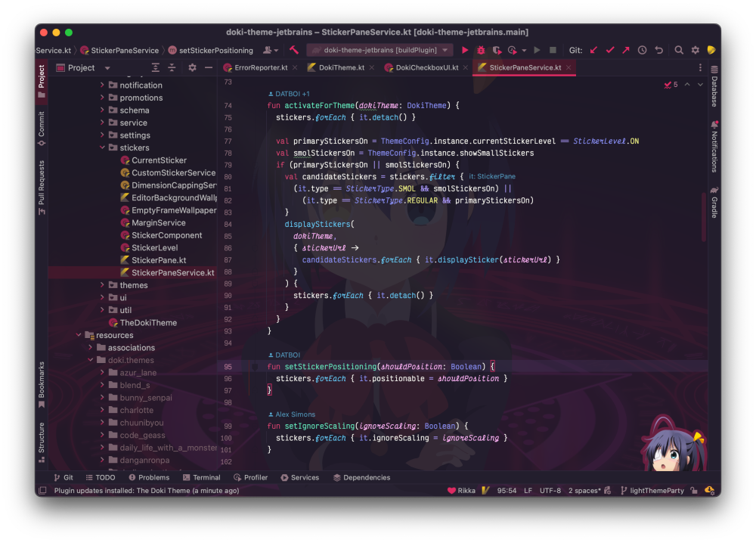Screen dimensions: 756x543
Task: Click lightThemeParty branch widget
Action: 652,490
